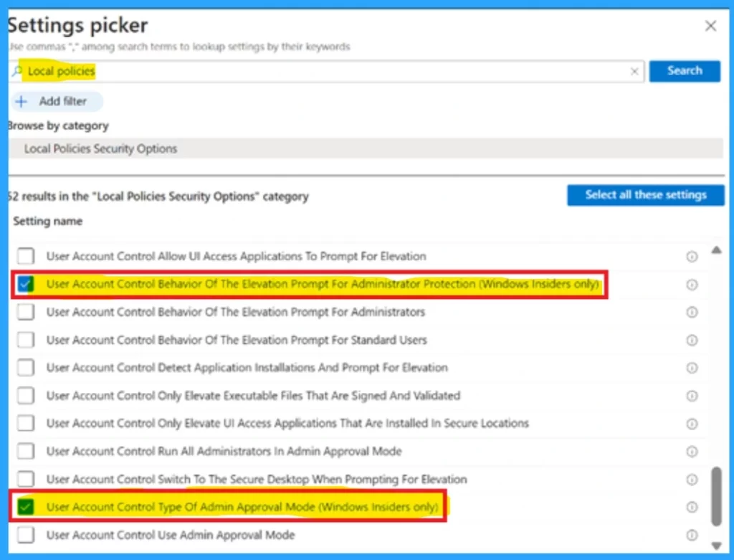Click the search field containing Local policies
Viewport: 734px width, 560px height.
click(x=326, y=71)
